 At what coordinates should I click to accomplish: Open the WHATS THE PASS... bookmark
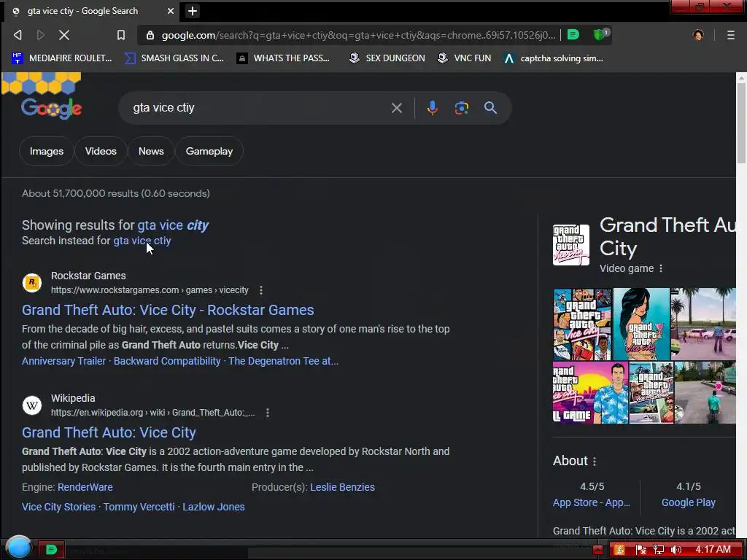(283, 58)
